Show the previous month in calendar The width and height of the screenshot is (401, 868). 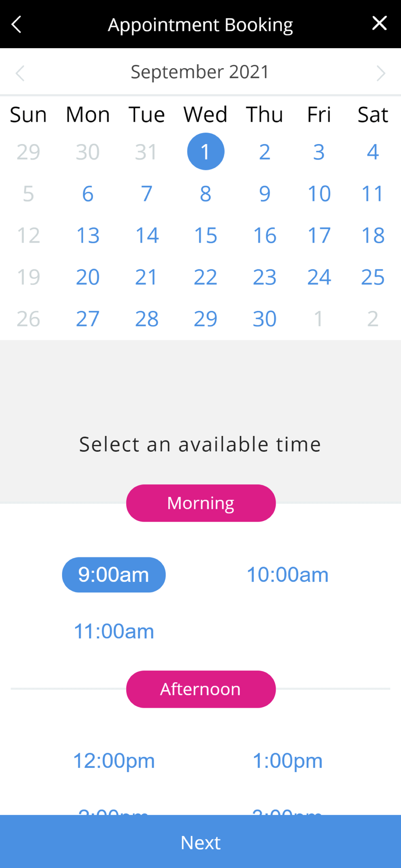click(20, 73)
